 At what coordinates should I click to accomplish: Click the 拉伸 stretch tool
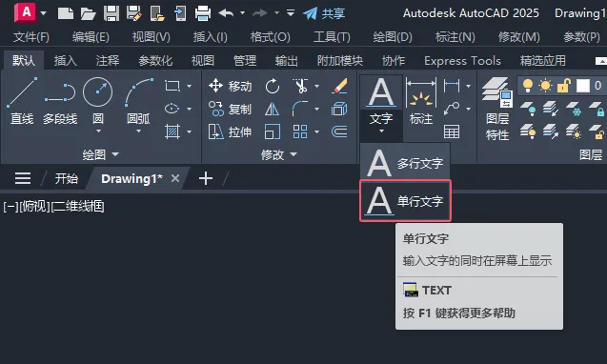click(x=230, y=132)
